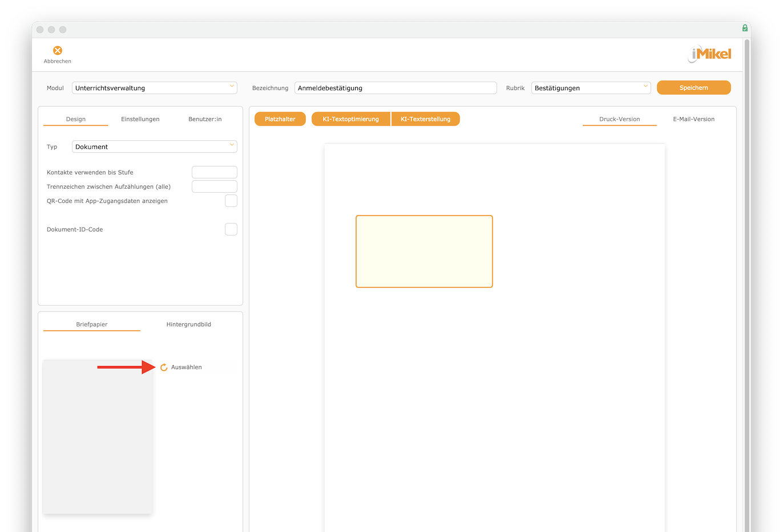Click the Trennzeichen zwischen Aufzählungen field
Screen dimensions: 783x532
(x=215, y=186)
